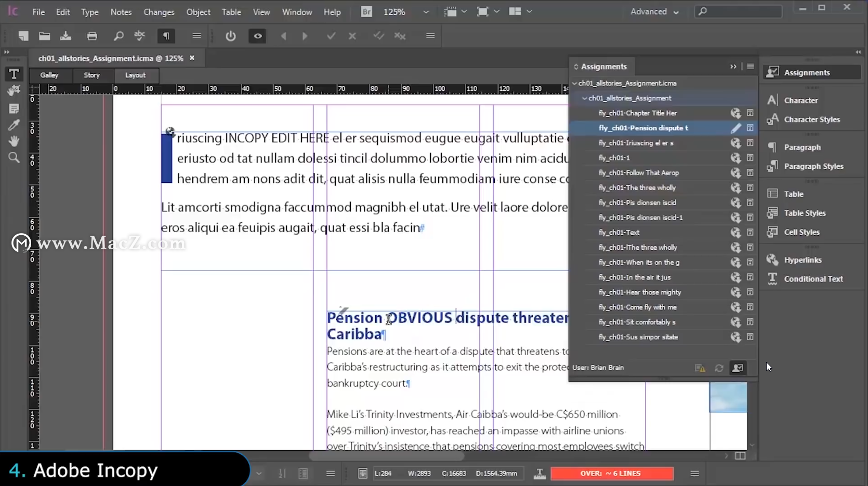Open the Type menu

89,12
